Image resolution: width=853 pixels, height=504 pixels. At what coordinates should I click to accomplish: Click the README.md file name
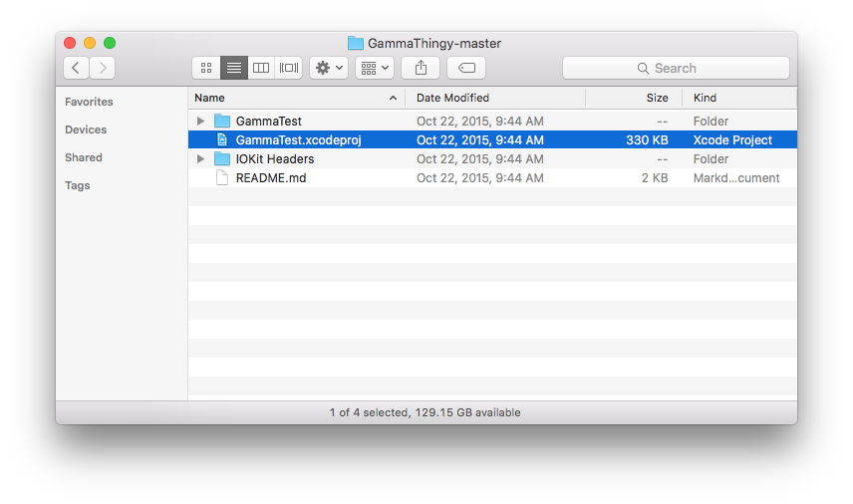[271, 177]
